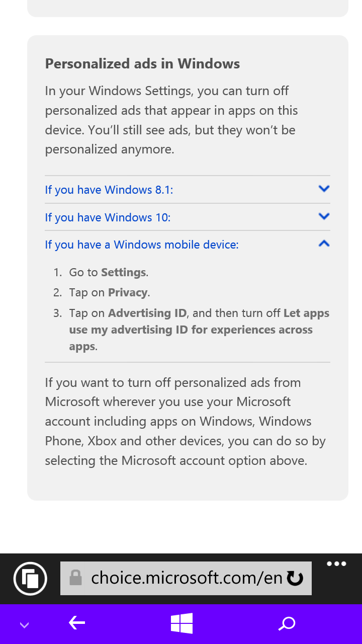Image resolution: width=362 pixels, height=644 pixels.
Task: Click the bold "Advertising ID" text
Action: (147, 313)
